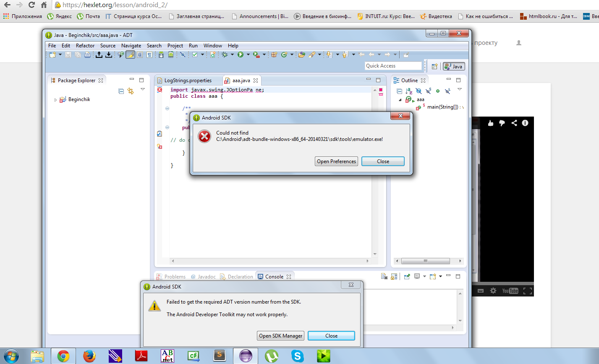599x364 pixels.
Task: Toggle Link with Editor in Package Explorer
Action: click(131, 91)
